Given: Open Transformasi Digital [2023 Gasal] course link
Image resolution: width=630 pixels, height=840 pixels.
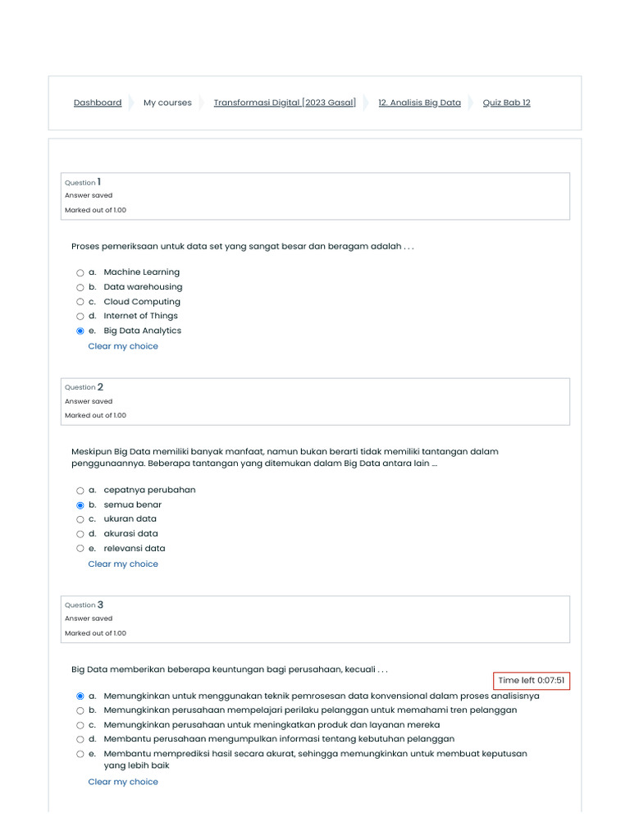Looking at the screenshot, I should [x=285, y=103].
